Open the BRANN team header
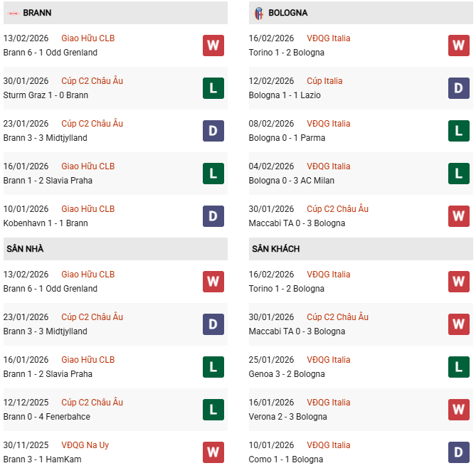476x473 pixels. pos(37,13)
